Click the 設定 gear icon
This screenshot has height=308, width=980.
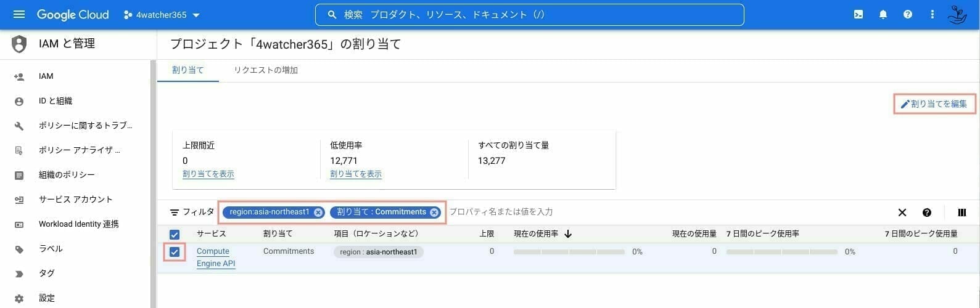click(x=19, y=299)
